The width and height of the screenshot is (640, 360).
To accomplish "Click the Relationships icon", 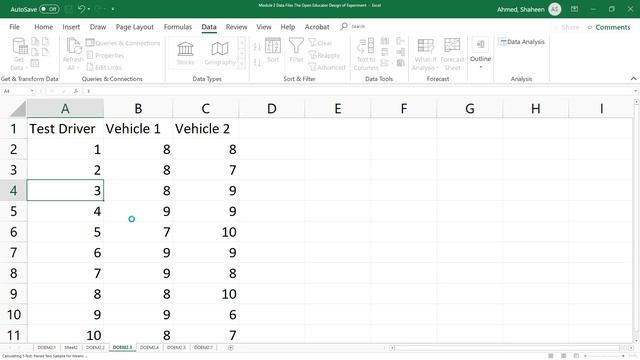I will (x=400, y=52).
